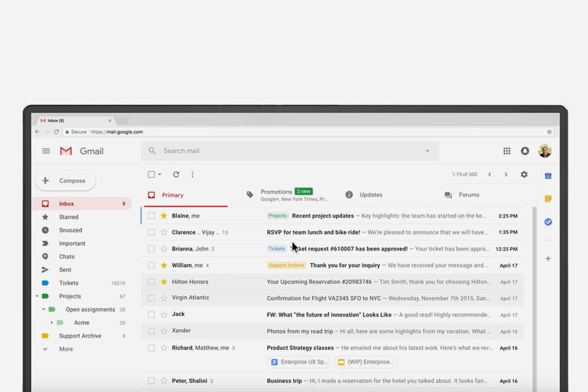Click the Compose button
The width and height of the screenshot is (588, 392).
(x=66, y=181)
